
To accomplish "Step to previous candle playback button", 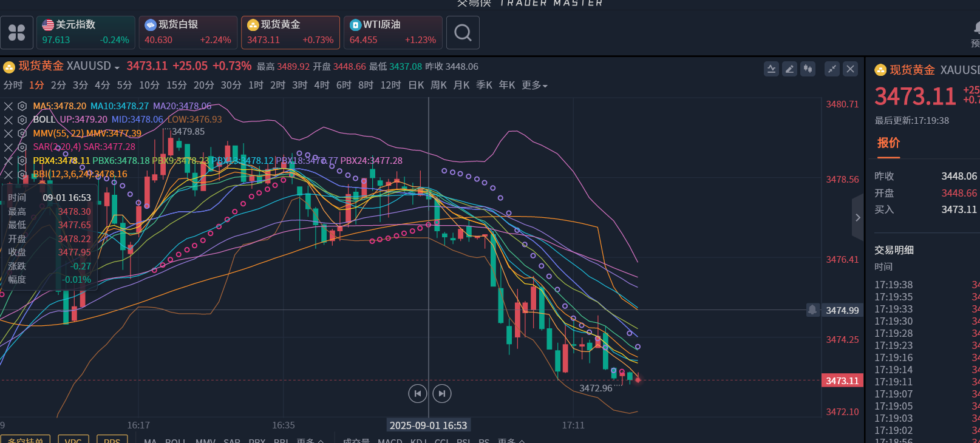I will point(418,394).
